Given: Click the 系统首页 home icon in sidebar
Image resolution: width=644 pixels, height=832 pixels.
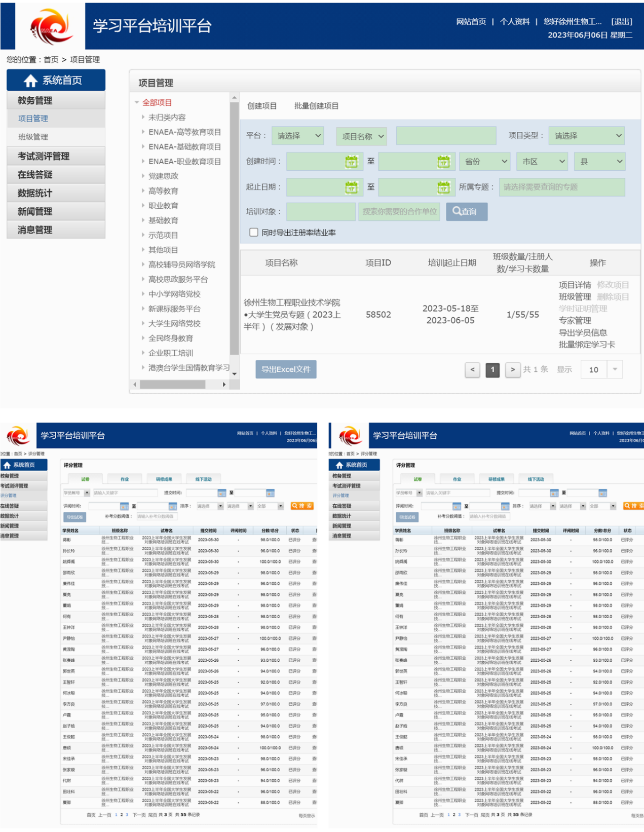Looking at the screenshot, I should [30, 81].
